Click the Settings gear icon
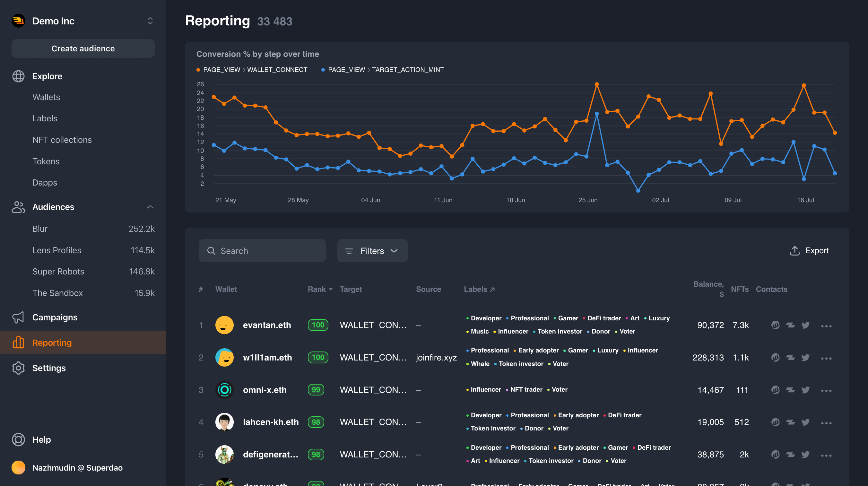Screen dimensions: 868x486 [x=18, y=368]
